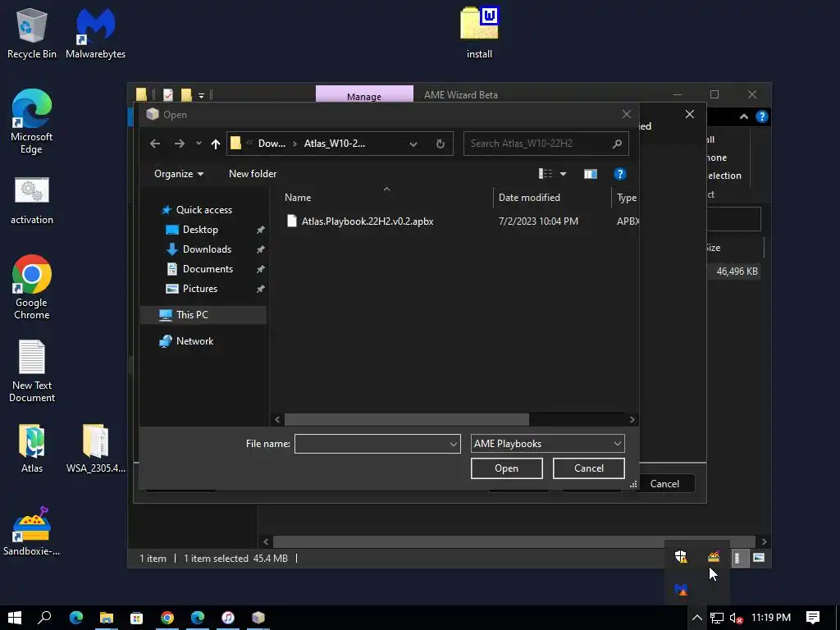This screenshot has height=630, width=840.
Task: Go back in the Open dialog
Action: (155, 144)
